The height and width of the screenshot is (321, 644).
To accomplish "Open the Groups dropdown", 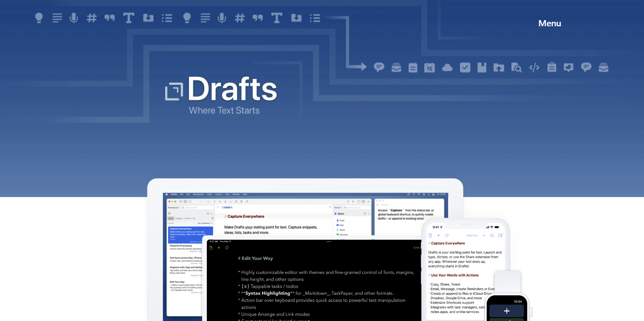I will pos(338,208).
